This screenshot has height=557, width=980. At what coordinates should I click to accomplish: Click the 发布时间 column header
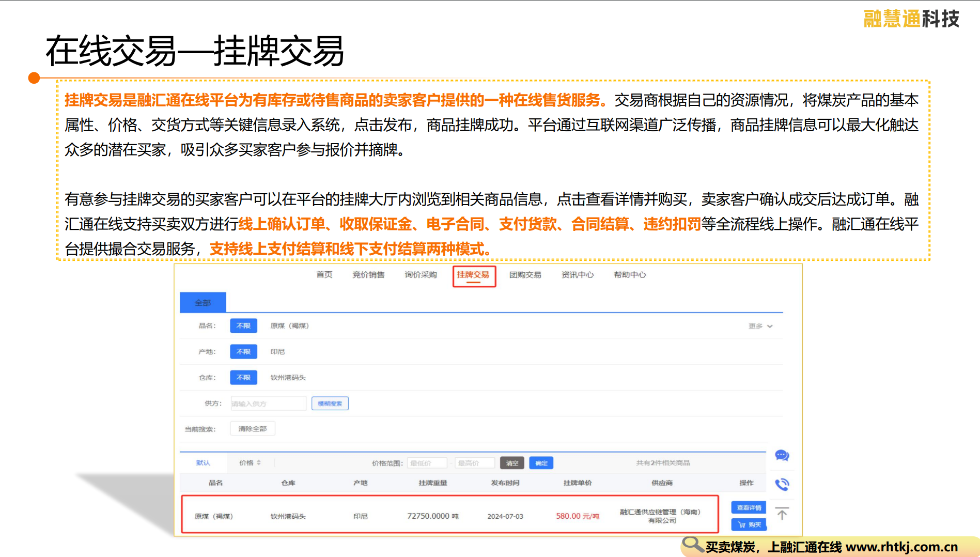coord(505,483)
